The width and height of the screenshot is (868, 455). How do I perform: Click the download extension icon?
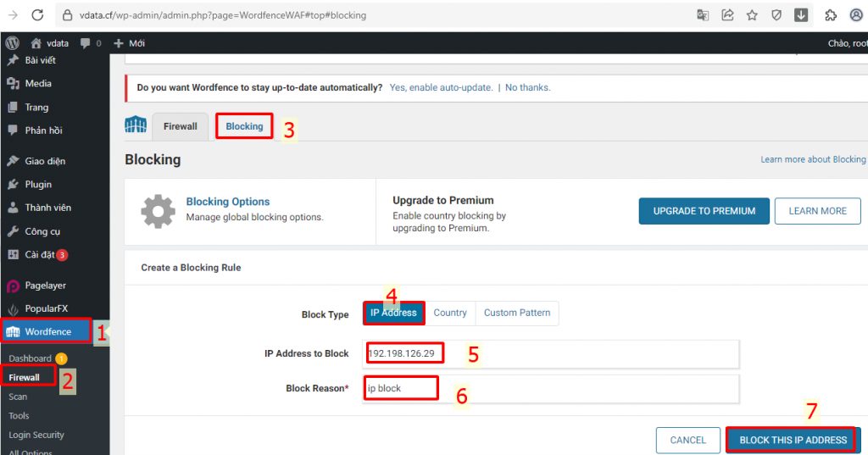[801, 15]
